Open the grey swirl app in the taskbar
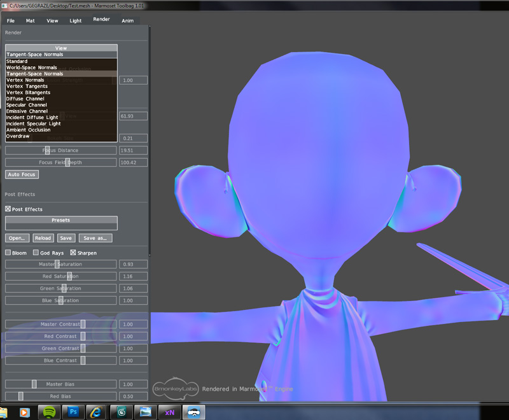 pyautogui.click(x=122, y=412)
